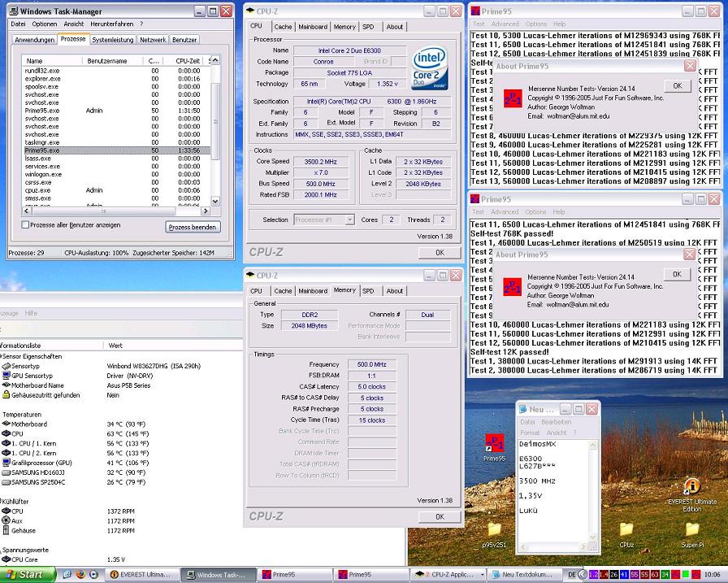Image resolution: width=728 pixels, height=583 pixels.
Task: Open the Herunterfahren menu in Task-Manager
Action: point(111,24)
